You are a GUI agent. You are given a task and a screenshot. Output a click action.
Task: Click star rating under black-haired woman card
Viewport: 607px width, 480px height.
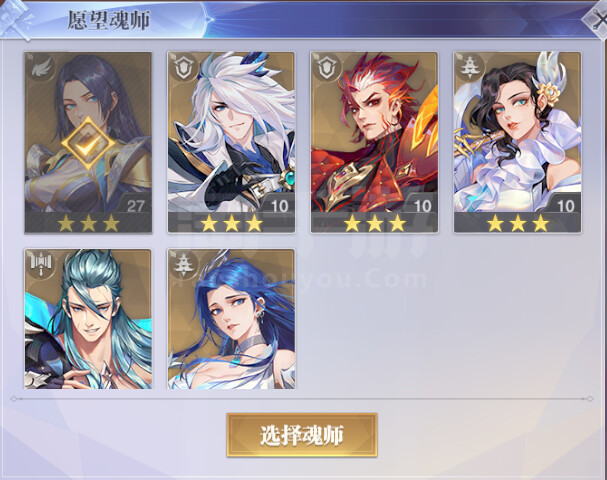(518, 223)
